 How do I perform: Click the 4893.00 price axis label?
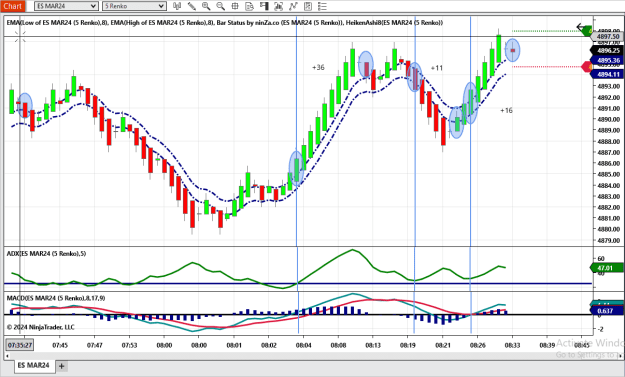608,86
